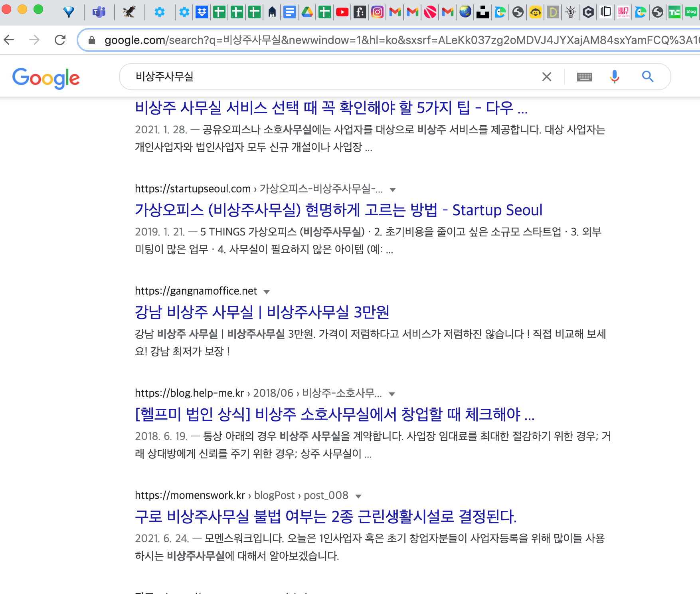Click the '2021. 6. 24.' snippet date

[x=162, y=538]
